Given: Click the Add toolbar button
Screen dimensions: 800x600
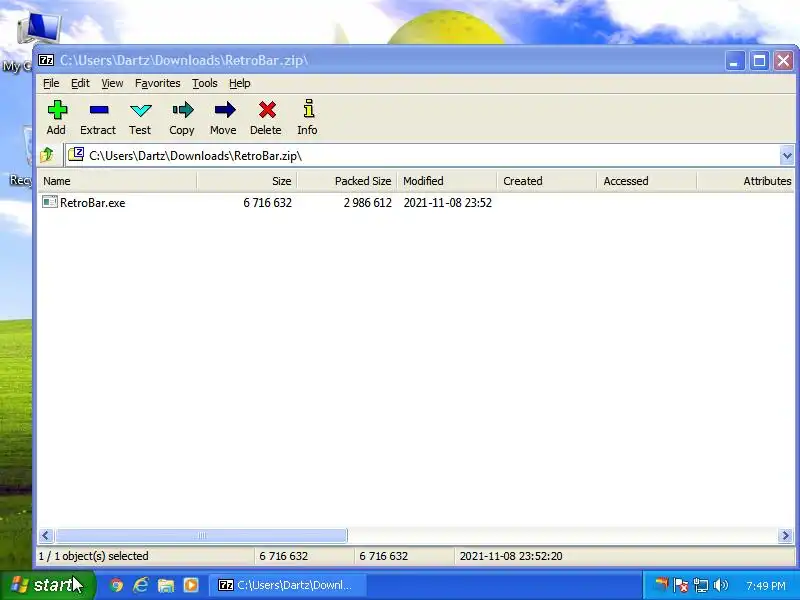Looking at the screenshot, I should click(56, 117).
